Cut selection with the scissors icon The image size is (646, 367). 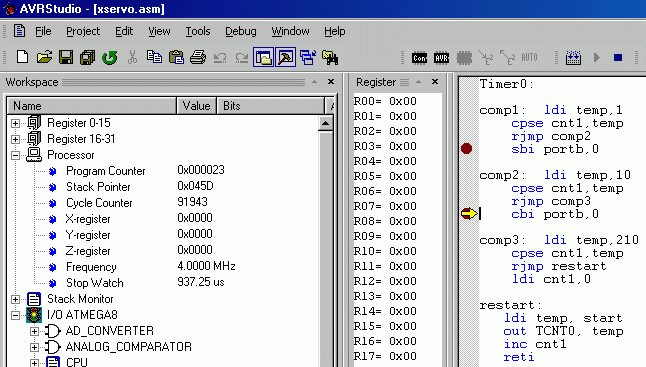point(132,57)
